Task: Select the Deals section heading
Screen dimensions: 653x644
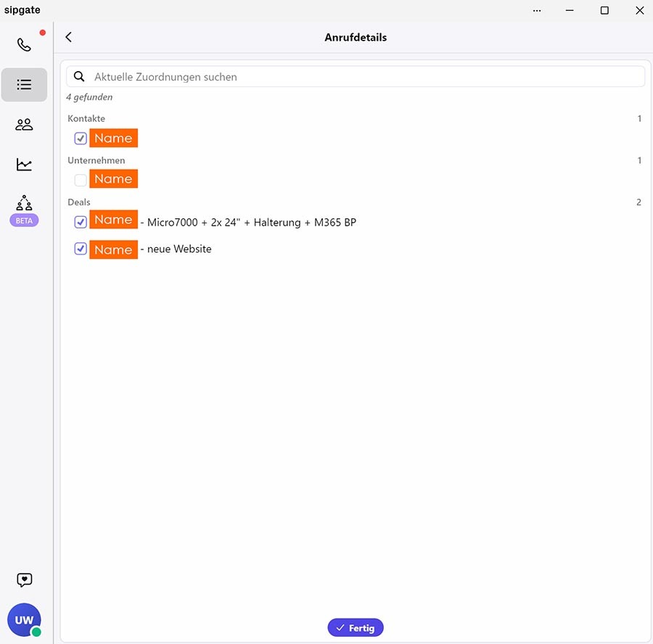Action: (78, 202)
